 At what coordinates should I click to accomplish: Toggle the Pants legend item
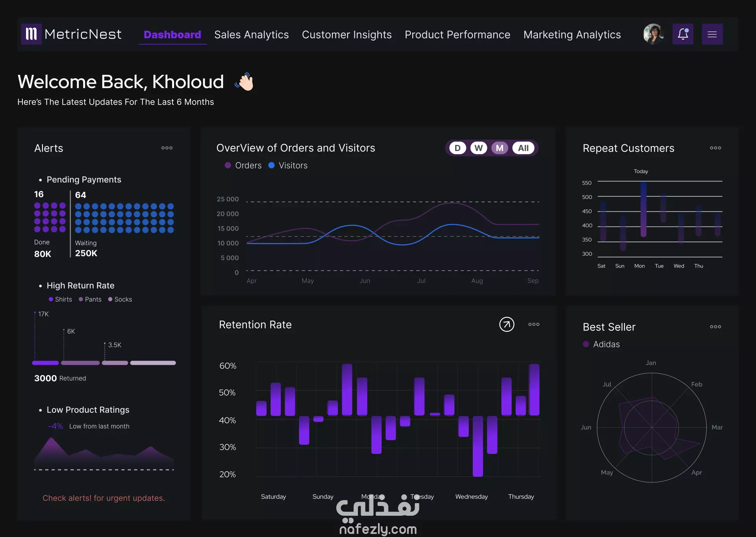[90, 299]
